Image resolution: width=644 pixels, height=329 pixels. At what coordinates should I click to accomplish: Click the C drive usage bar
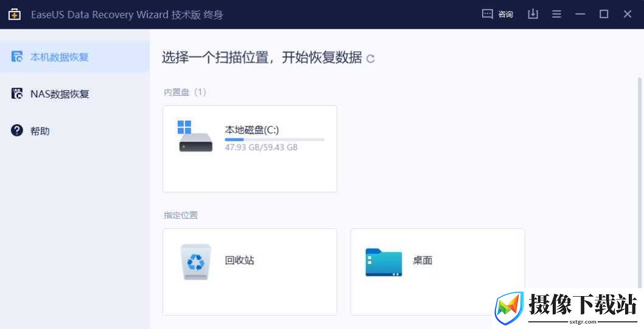click(x=275, y=140)
